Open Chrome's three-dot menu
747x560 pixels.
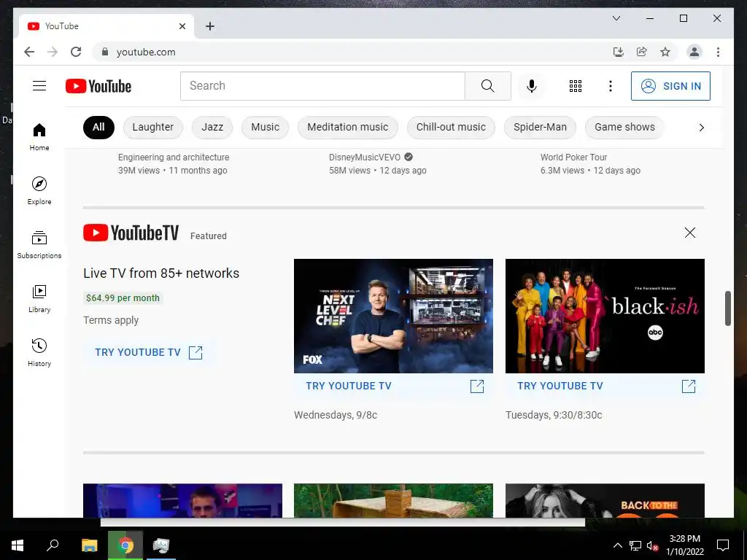click(718, 52)
